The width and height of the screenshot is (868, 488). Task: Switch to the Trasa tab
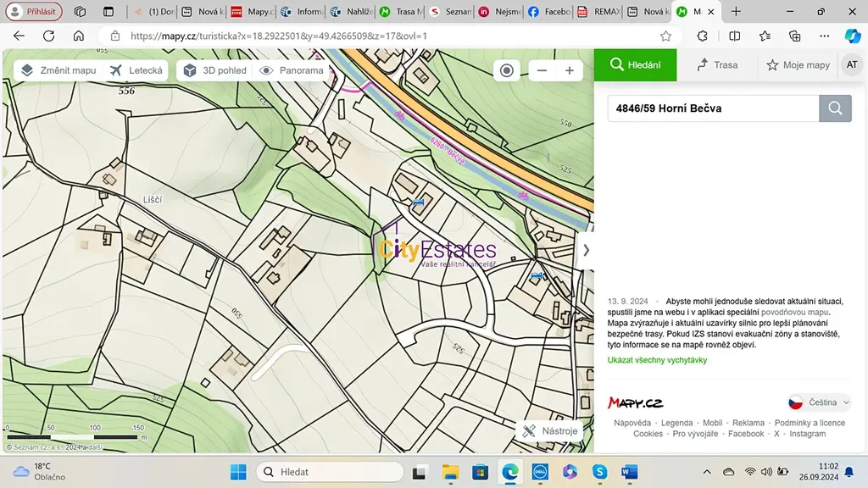tap(716, 65)
